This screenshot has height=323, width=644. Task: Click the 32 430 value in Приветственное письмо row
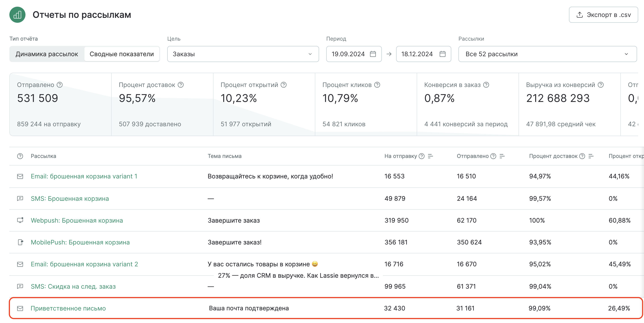[395, 308]
